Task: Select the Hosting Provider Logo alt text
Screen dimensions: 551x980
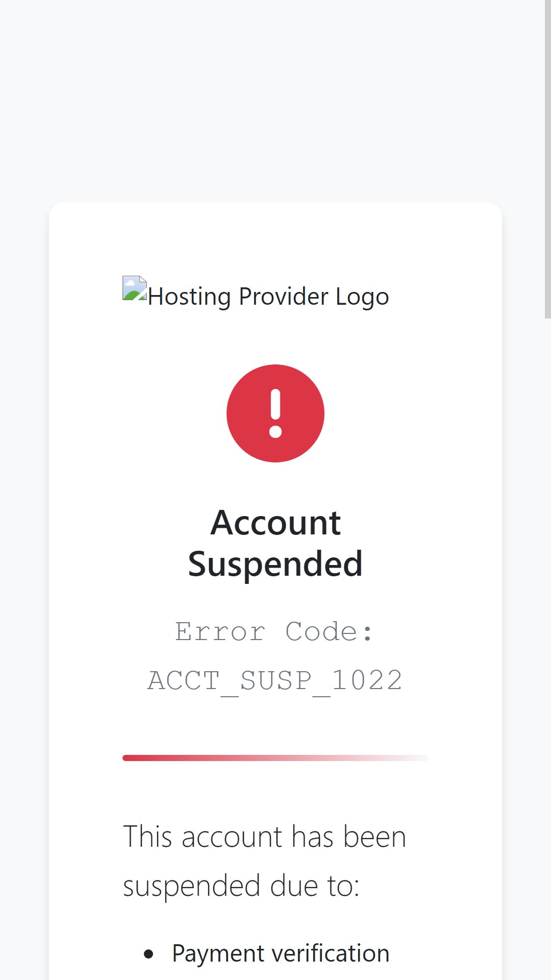Action: point(268,297)
